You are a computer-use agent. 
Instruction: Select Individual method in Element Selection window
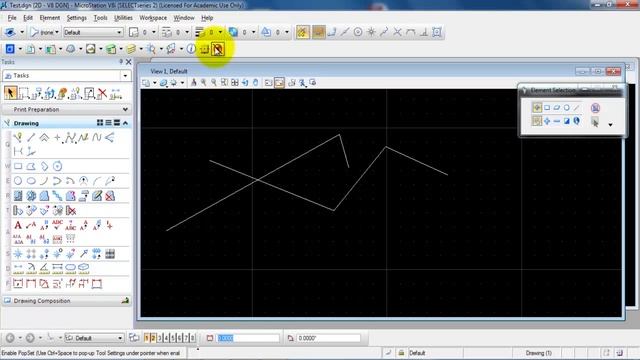(537, 108)
